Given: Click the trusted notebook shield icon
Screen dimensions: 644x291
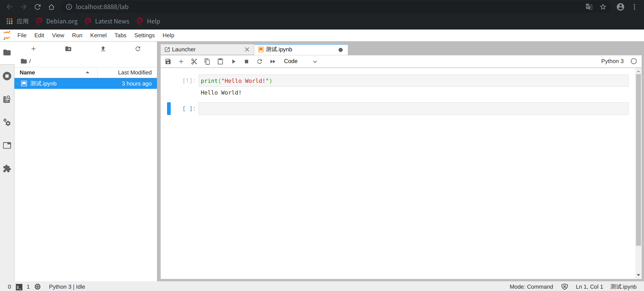Looking at the screenshot, I should [565, 287].
